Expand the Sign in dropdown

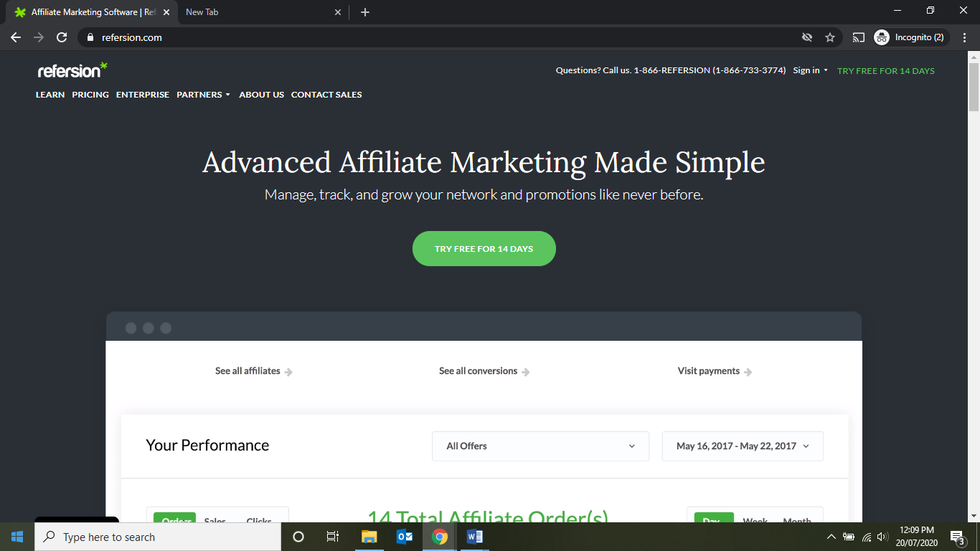810,70
